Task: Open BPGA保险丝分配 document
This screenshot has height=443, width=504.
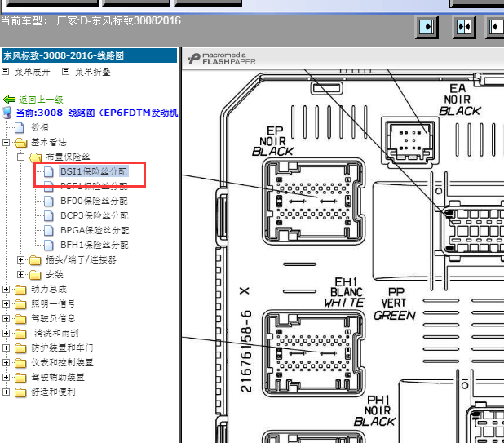Action: pos(95,230)
